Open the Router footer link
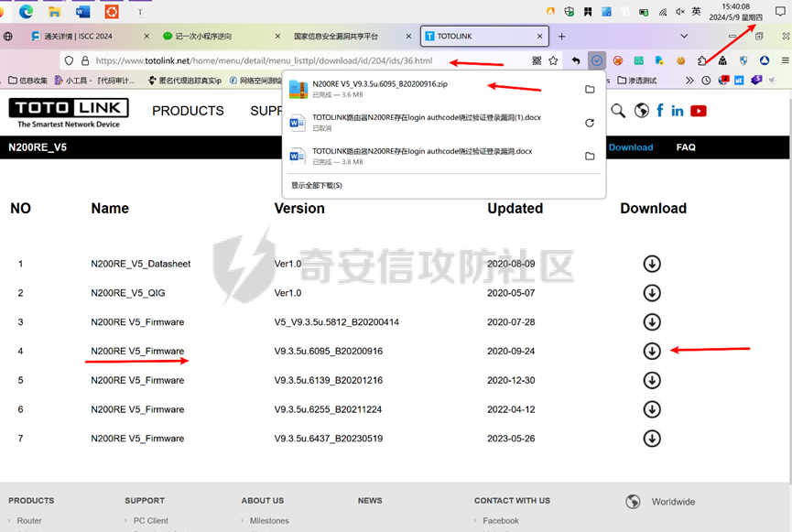The height and width of the screenshot is (532, 792). pyautogui.click(x=29, y=520)
